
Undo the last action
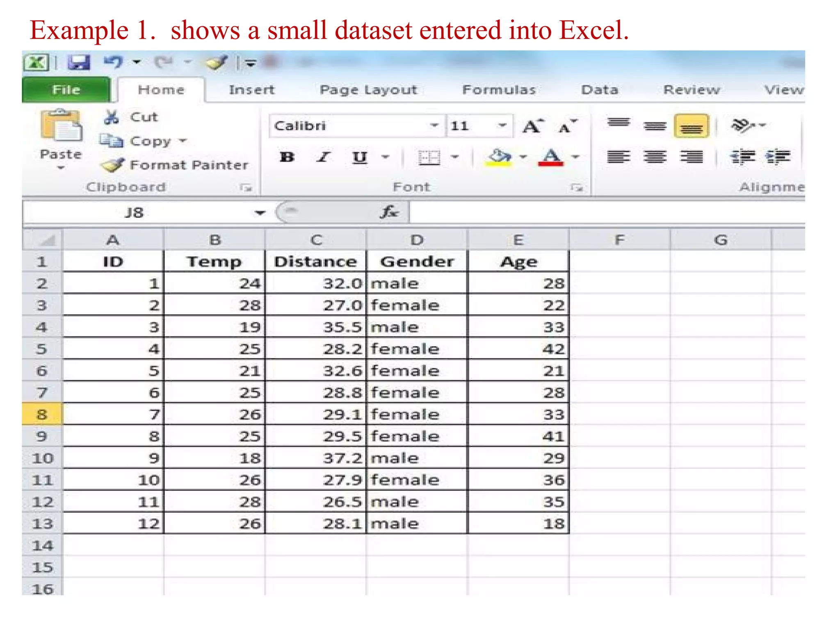pos(113,62)
